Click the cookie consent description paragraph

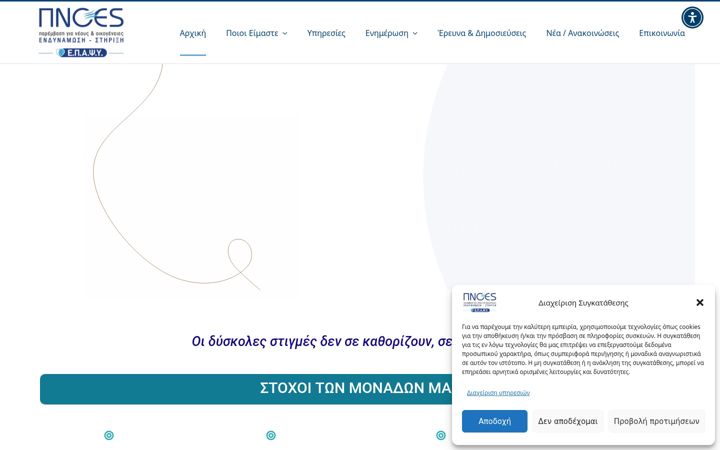pyautogui.click(x=583, y=349)
